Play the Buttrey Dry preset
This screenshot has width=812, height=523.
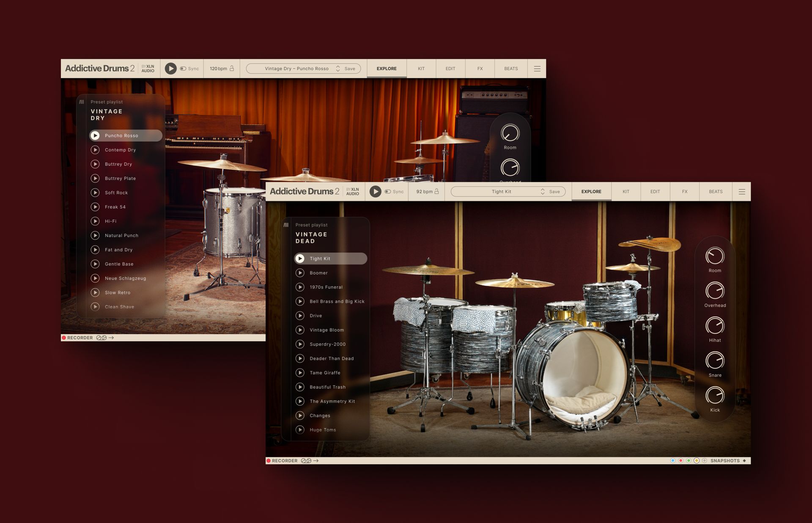click(x=95, y=164)
